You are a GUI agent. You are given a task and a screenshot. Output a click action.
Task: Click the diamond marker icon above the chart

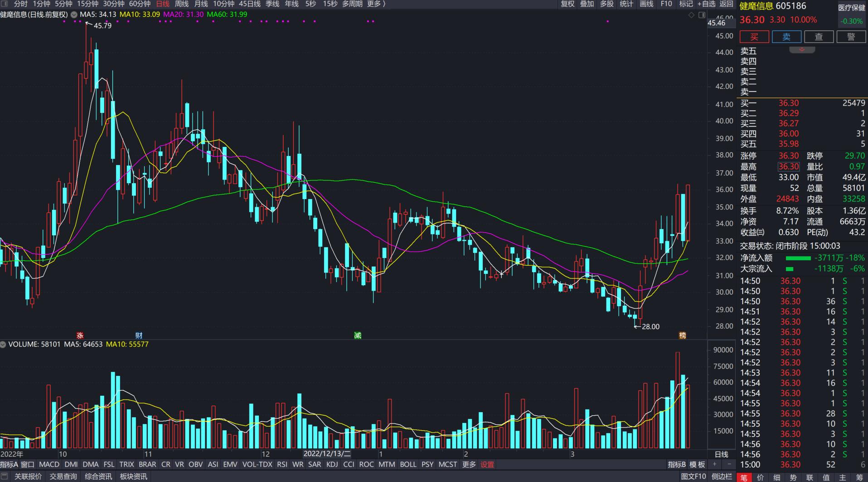click(x=691, y=15)
